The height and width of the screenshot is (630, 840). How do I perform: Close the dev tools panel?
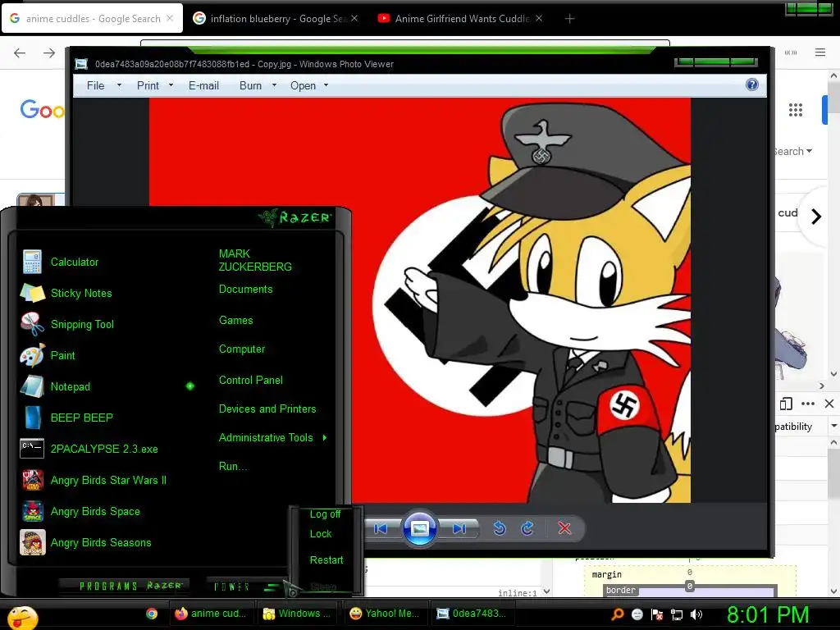pos(829,404)
